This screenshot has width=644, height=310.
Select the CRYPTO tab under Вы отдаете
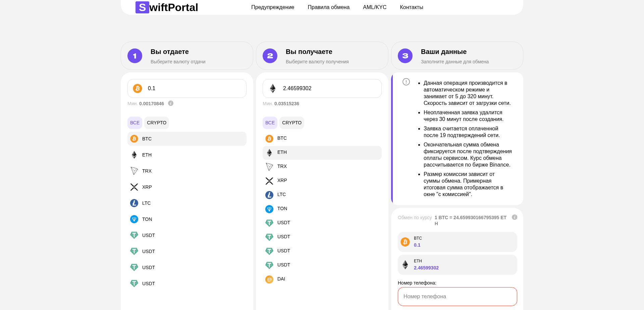(157, 123)
